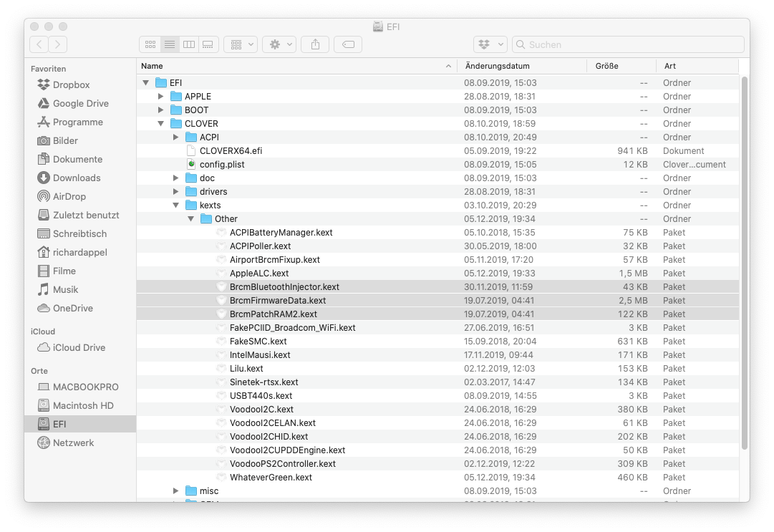Select BrcmBluetoothInjector.kext
Screen dimensions: 774x532
[x=438, y=287]
